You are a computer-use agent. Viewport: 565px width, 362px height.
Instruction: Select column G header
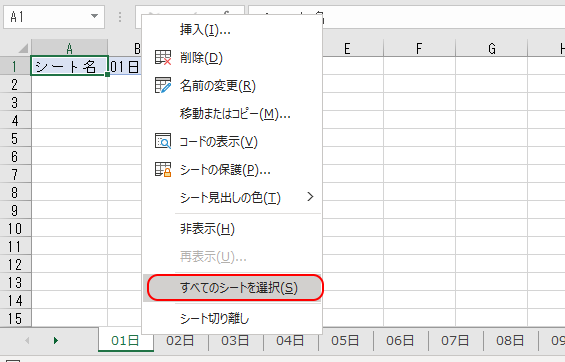tap(492, 48)
